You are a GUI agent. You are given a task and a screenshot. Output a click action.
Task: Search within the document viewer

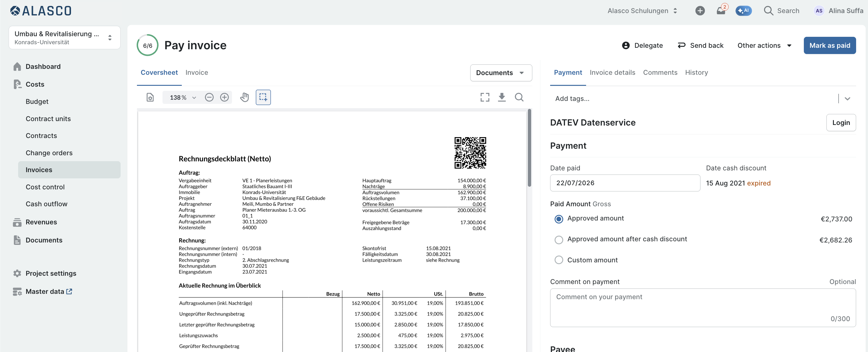519,98
